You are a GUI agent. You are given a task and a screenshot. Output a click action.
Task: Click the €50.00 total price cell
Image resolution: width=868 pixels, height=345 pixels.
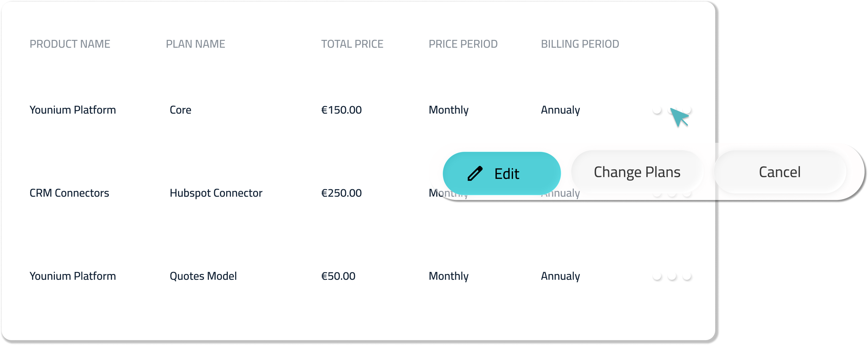click(x=338, y=276)
